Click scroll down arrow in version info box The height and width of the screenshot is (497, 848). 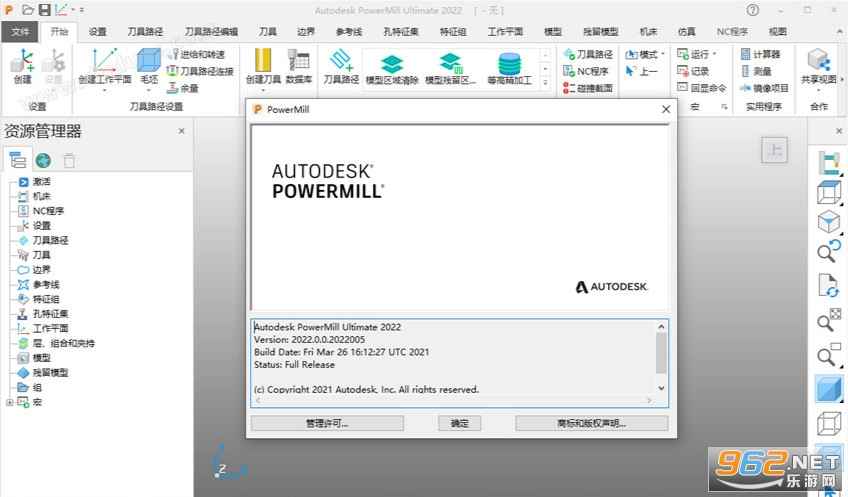click(x=661, y=388)
